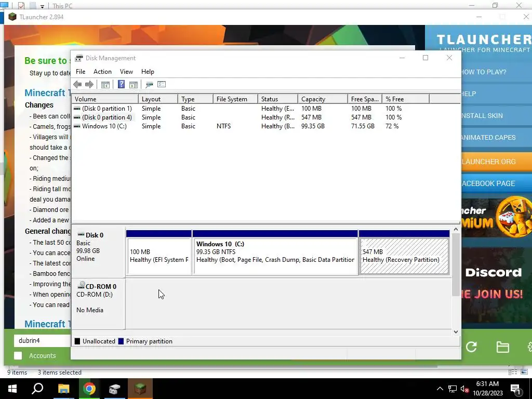Open the File menu

pyautogui.click(x=81, y=72)
